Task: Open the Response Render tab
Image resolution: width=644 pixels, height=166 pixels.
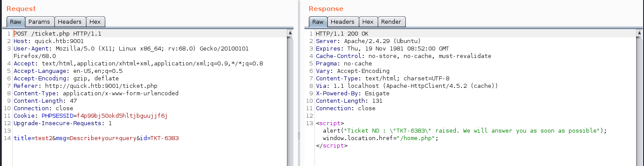Action: pos(391,22)
